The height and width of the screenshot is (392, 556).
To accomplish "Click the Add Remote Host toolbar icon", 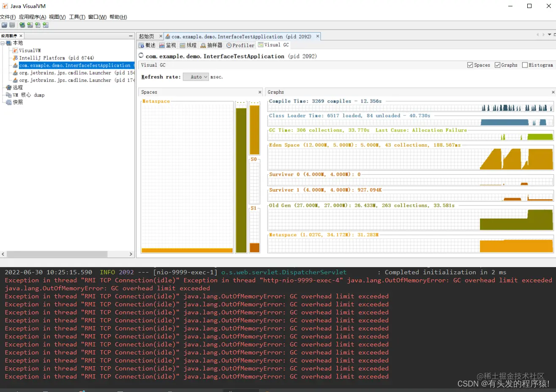I will (x=22, y=25).
